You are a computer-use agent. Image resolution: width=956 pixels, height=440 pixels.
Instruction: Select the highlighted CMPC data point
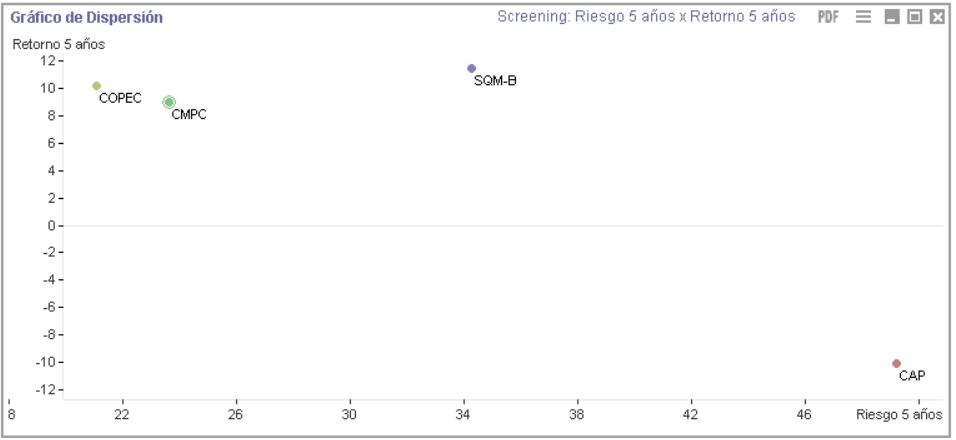pyautogui.click(x=169, y=102)
